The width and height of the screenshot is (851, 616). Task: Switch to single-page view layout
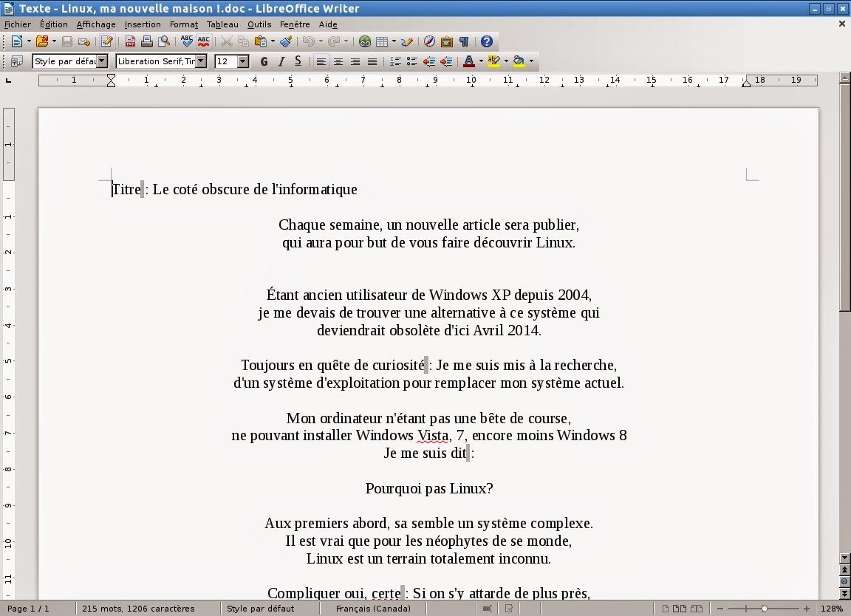(x=666, y=609)
